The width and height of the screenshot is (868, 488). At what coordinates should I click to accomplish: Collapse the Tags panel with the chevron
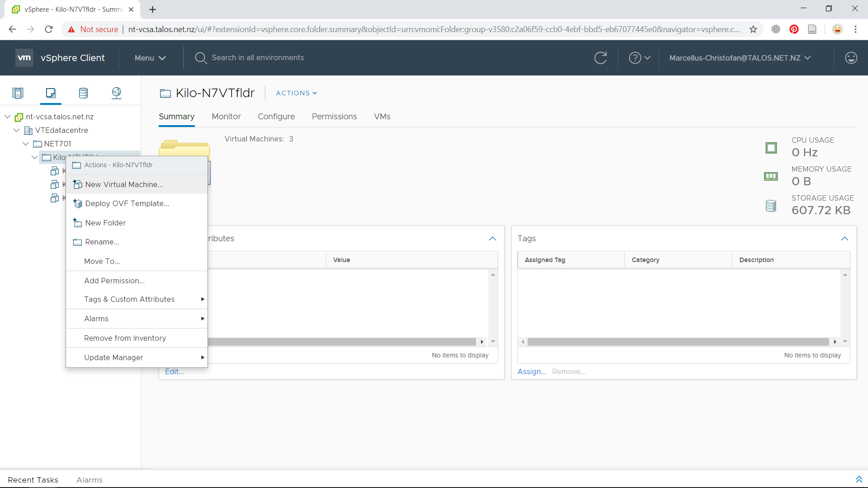click(x=844, y=239)
